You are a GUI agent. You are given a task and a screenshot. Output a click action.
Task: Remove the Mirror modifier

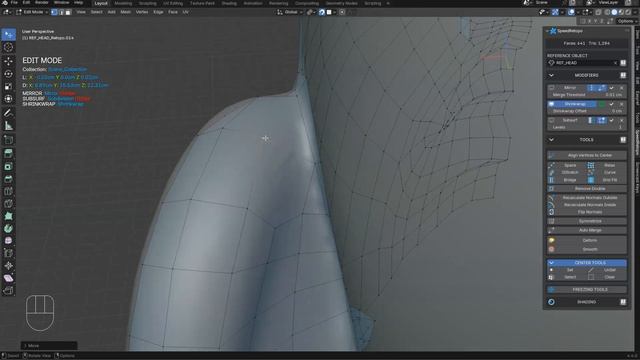pos(622,88)
